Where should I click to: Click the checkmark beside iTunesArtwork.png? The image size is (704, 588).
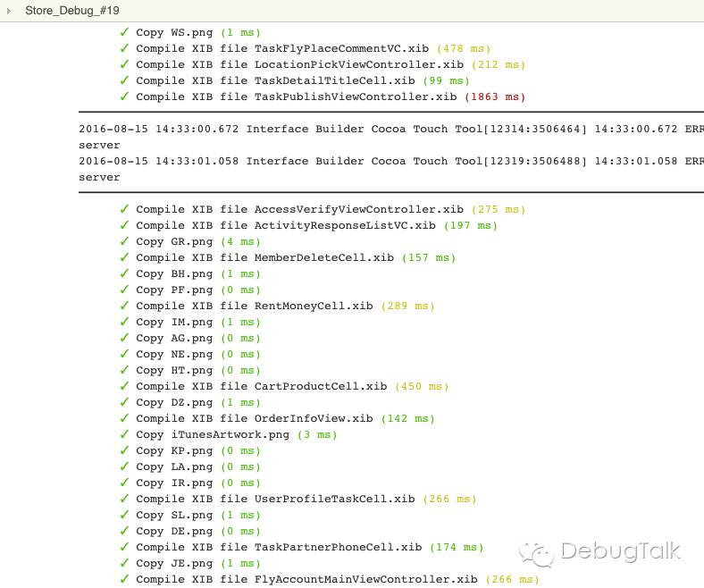coord(124,434)
